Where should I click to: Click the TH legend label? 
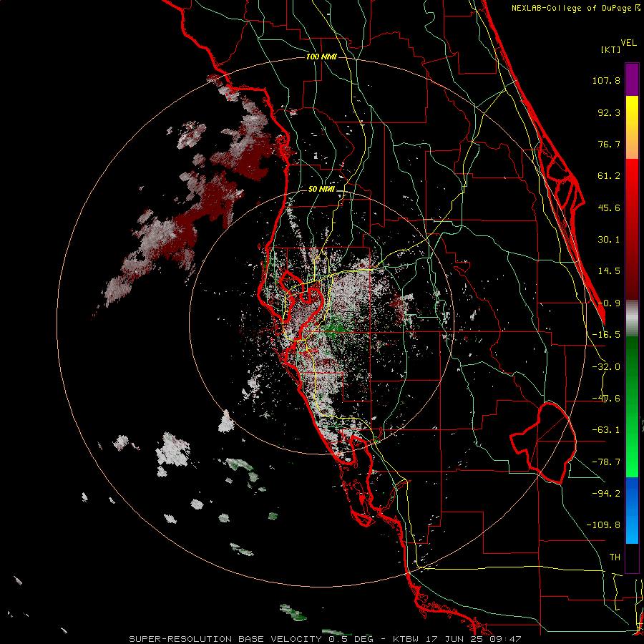[615, 557]
